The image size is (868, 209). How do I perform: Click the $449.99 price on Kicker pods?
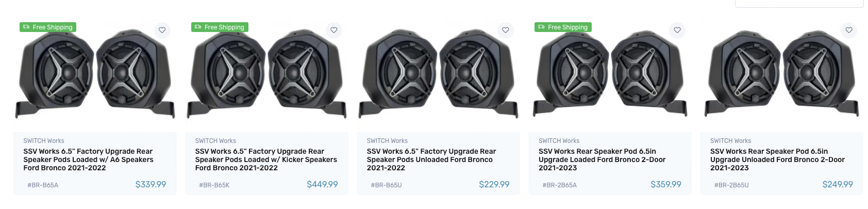coord(322,184)
